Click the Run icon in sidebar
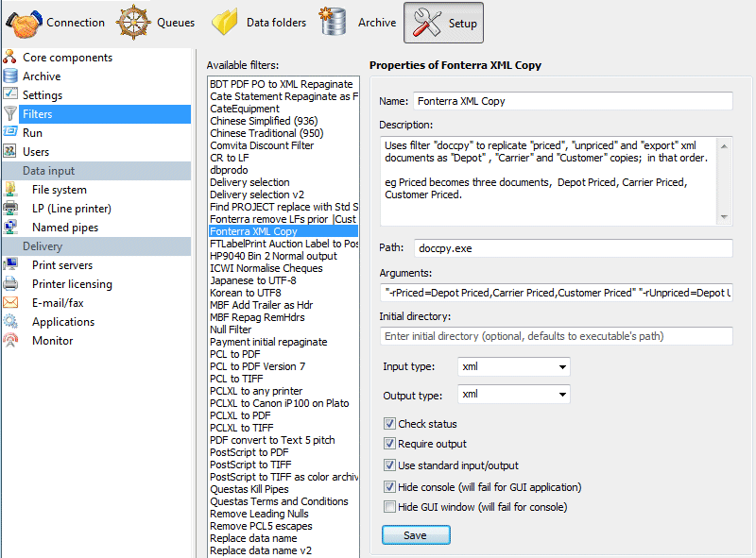 coord(10,132)
